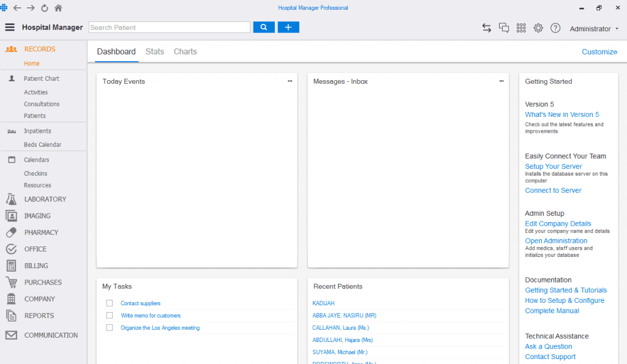Open Today Events panel options menu
This screenshot has height=364, width=627.
[x=290, y=81]
